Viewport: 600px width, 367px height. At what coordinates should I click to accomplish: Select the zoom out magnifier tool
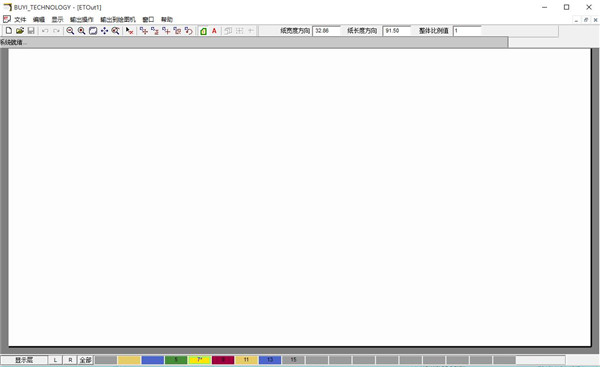click(70, 31)
